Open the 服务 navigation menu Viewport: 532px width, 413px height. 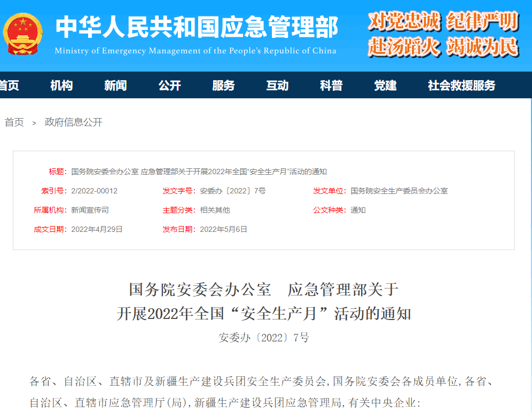coord(223,85)
